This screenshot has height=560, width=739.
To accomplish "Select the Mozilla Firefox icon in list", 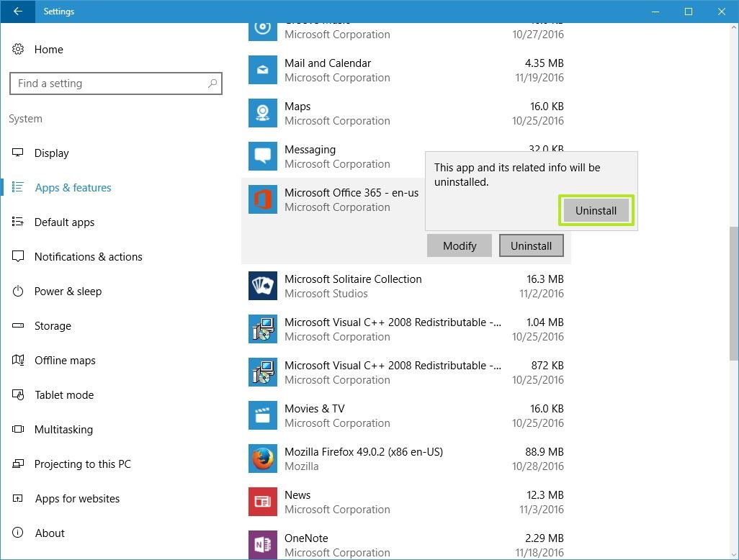I will (262, 459).
